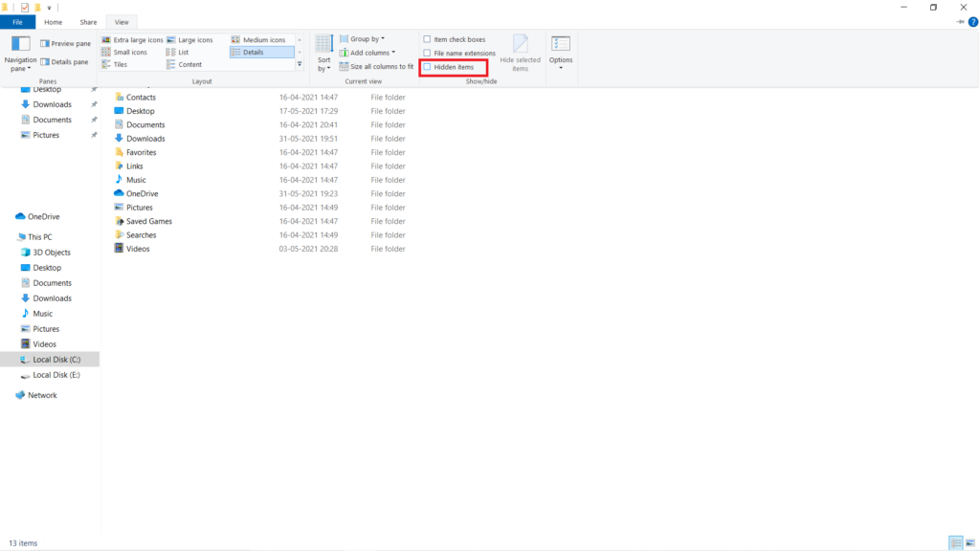Image resolution: width=980 pixels, height=551 pixels.
Task: Open the File menu
Action: (17, 22)
